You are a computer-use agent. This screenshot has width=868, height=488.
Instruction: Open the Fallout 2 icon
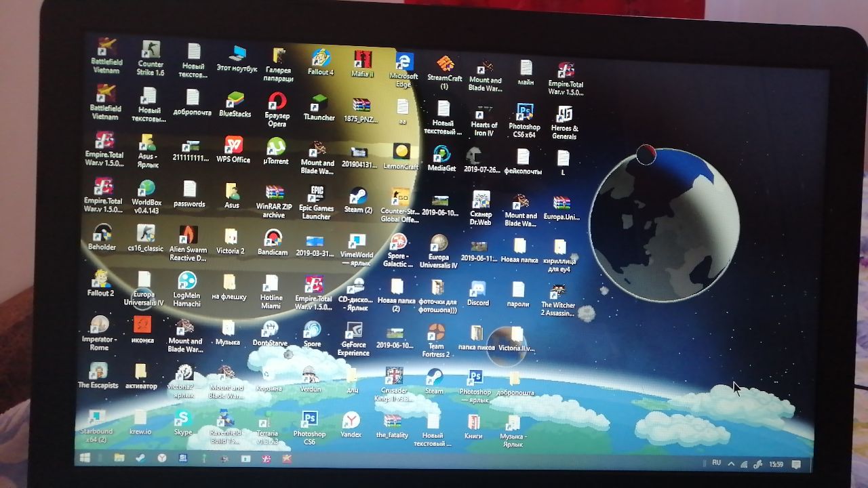click(101, 283)
